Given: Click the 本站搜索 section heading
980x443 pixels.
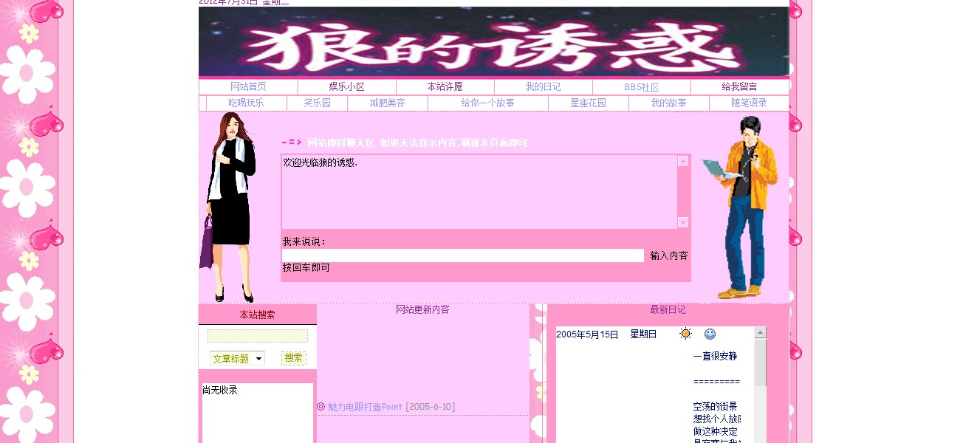Looking at the screenshot, I should click(x=257, y=315).
